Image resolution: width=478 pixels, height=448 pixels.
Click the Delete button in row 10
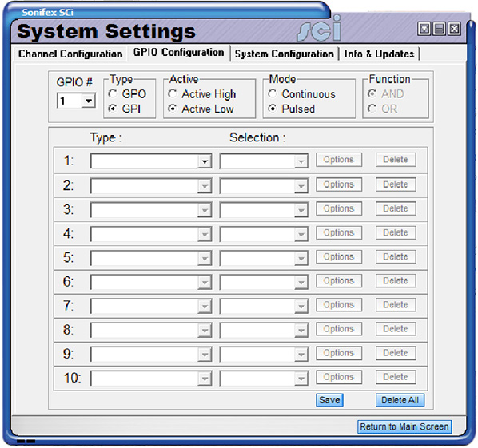point(396,377)
